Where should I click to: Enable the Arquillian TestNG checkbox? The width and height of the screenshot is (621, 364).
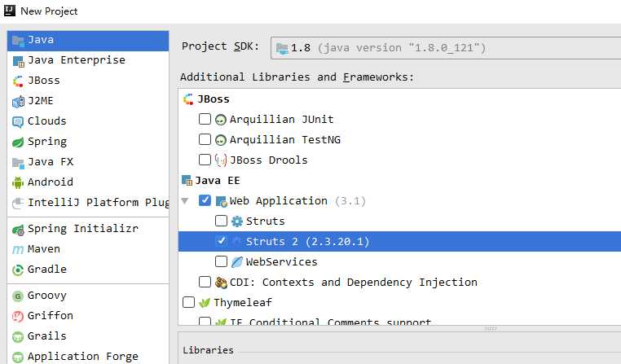pyautogui.click(x=205, y=139)
